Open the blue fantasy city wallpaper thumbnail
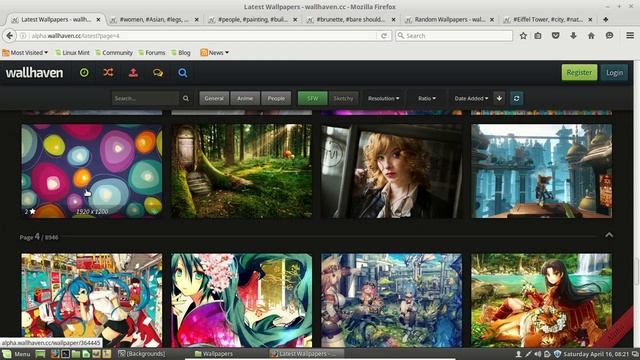Screen dimensions: 640x360 (x=542, y=171)
